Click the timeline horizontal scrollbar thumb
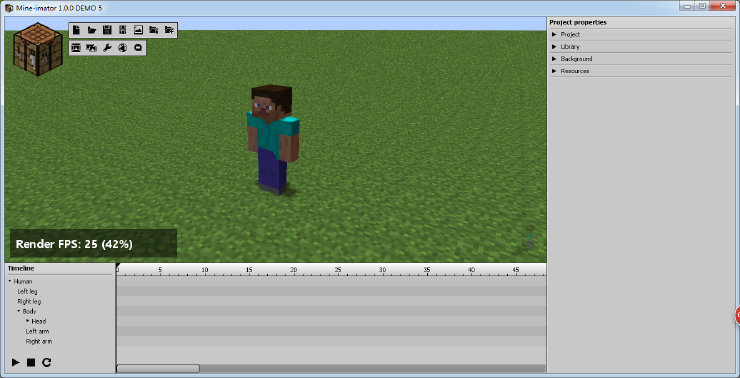This screenshot has width=740, height=378. pyautogui.click(x=158, y=369)
